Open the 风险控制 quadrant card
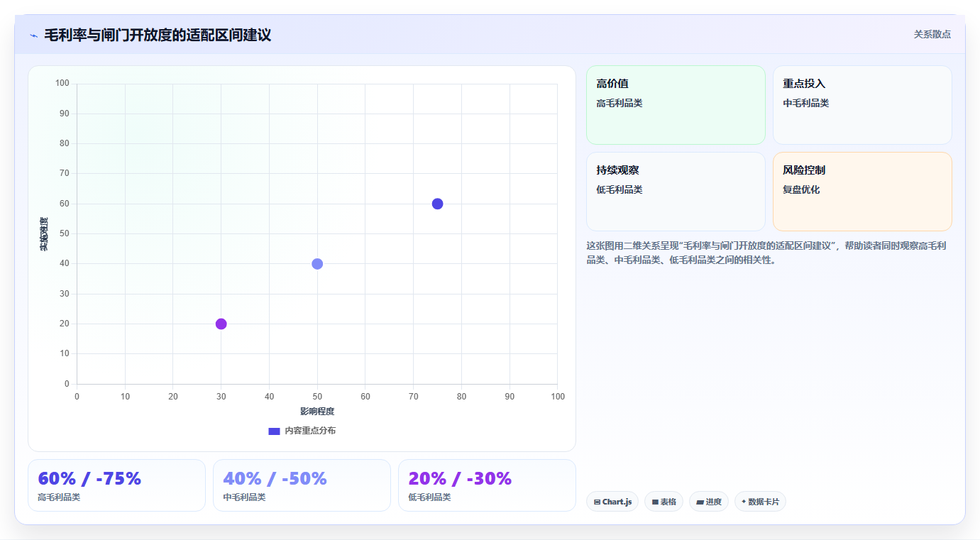This screenshot has height=540, width=980. tap(862, 192)
